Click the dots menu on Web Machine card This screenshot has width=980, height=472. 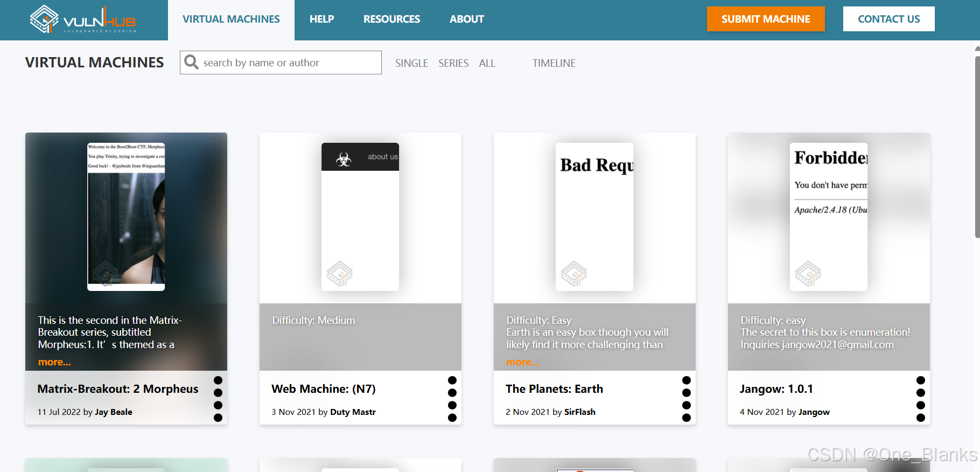click(452, 399)
